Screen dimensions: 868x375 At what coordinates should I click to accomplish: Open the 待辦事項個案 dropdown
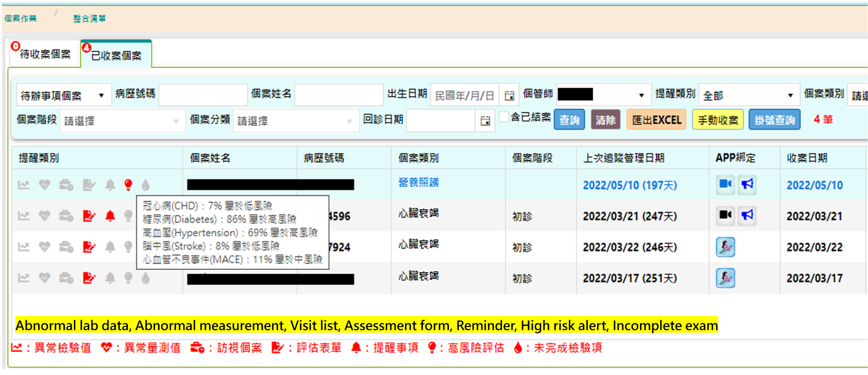(64, 95)
